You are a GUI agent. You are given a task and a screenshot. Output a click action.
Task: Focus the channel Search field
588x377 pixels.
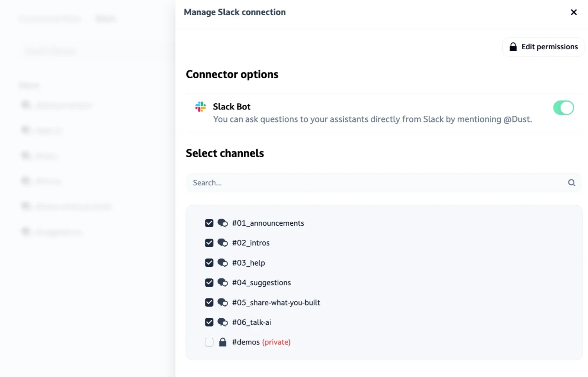(376, 183)
